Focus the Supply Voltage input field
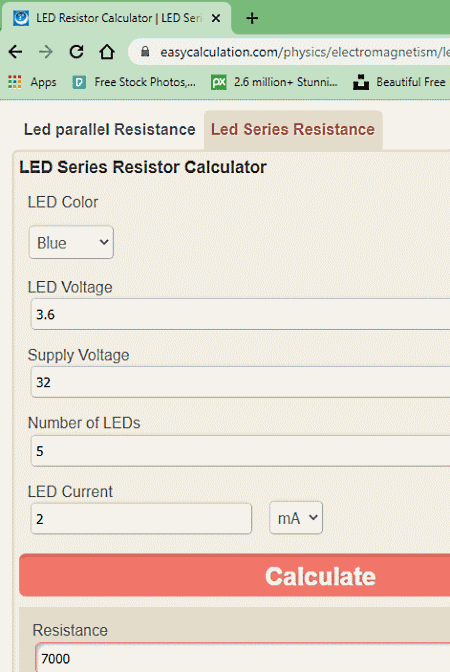This screenshot has height=672, width=450. (x=240, y=382)
